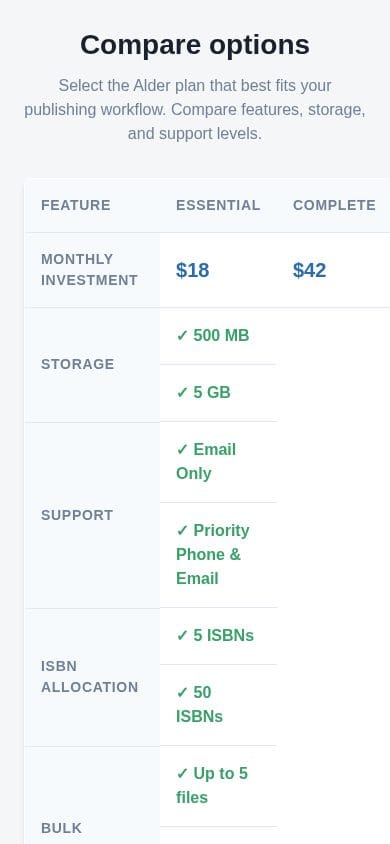
Task: Click the $18 Essential price
Action: click(x=193, y=270)
